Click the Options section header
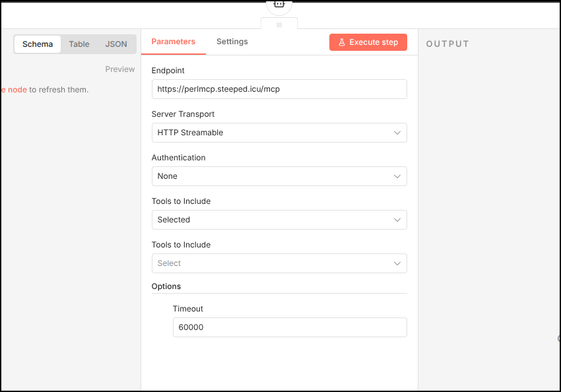This screenshot has width=561, height=392. pyautogui.click(x=166, y=286)
